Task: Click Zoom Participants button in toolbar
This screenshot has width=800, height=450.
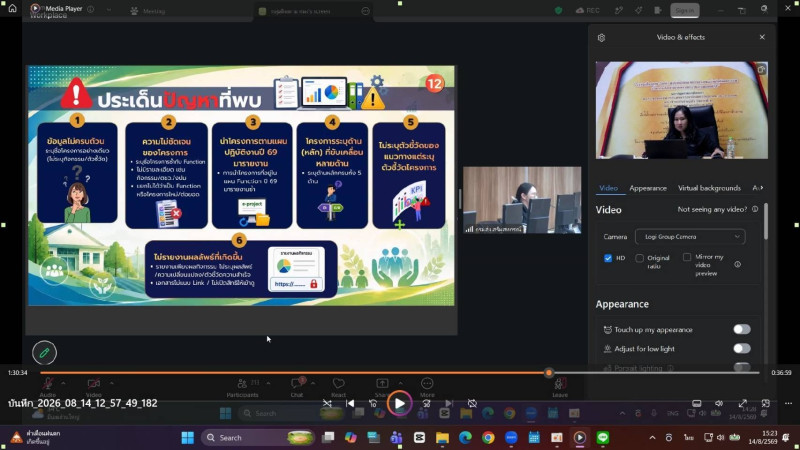Action: 242,387
